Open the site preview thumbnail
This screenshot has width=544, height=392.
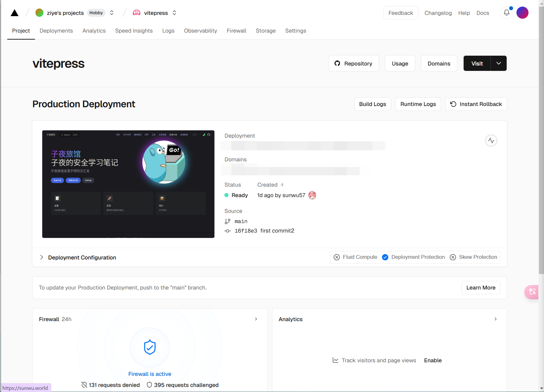click(128, 184)
